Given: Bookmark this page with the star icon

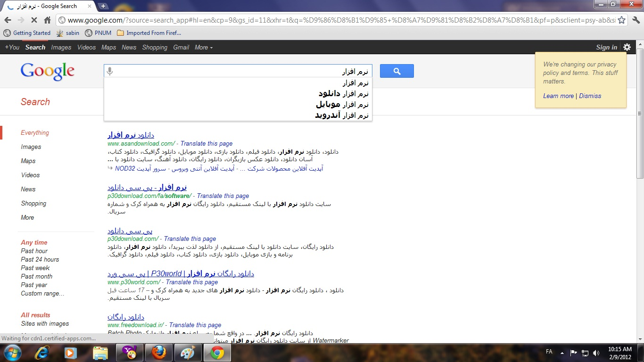Looking at the screenshot, I should pyautogui.click(x=622, y=20).
